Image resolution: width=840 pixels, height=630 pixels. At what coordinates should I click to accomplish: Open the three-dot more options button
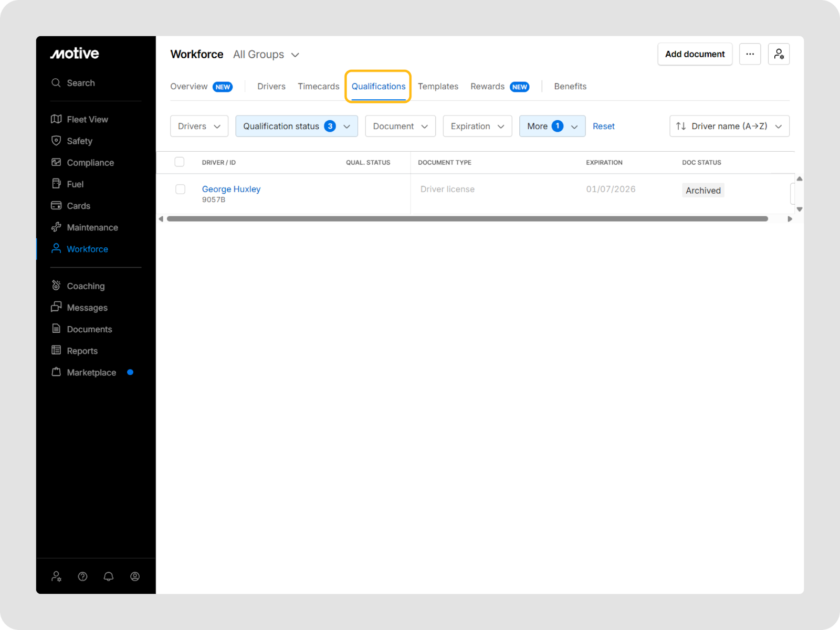(x=750, y=54)
